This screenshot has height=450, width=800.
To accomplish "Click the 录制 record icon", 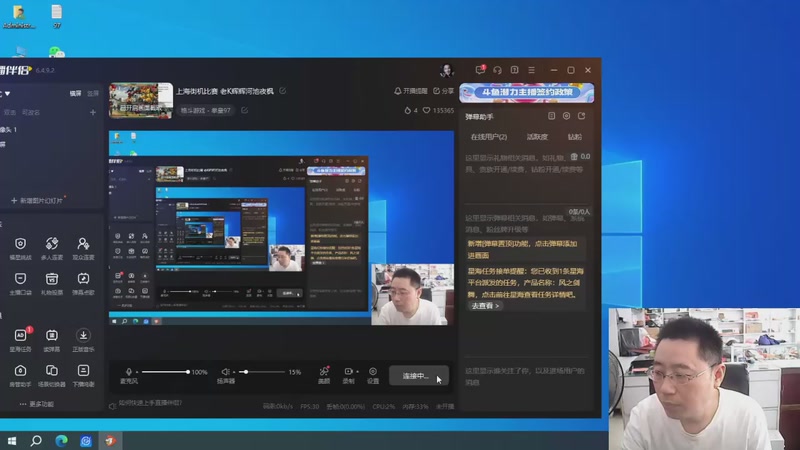I will click(x=348, y=372).
